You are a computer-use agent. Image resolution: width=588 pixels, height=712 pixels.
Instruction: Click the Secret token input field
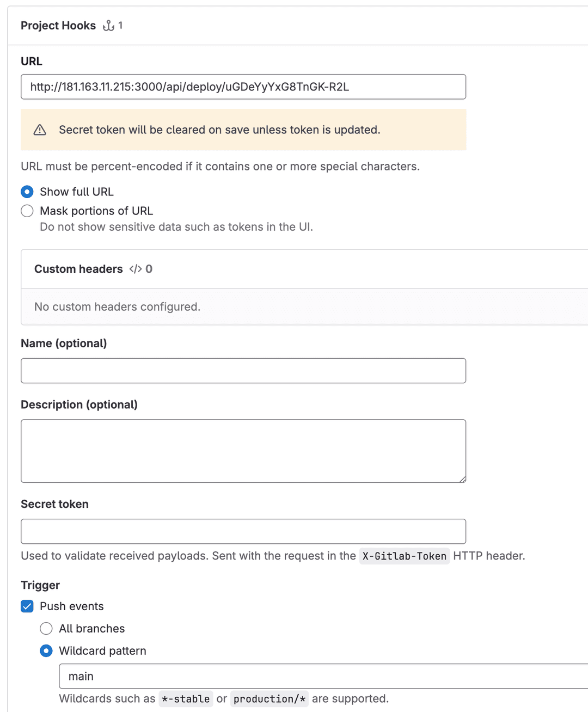243,531
